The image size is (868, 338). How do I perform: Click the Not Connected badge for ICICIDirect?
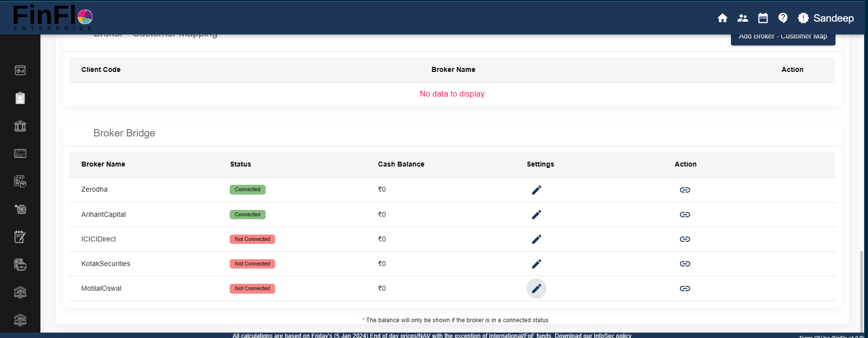coord(252,239)
